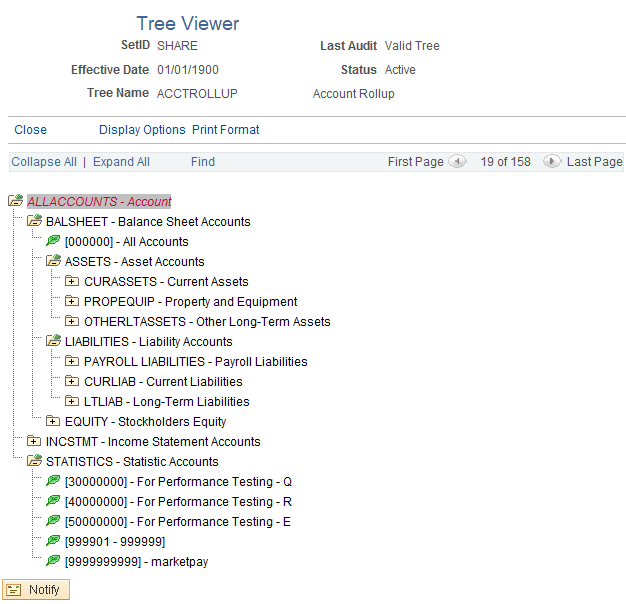This screenshot has height=604, width=626.
Task: Select [999901 - 999999] range leaf
Action: tap(115, 542)
